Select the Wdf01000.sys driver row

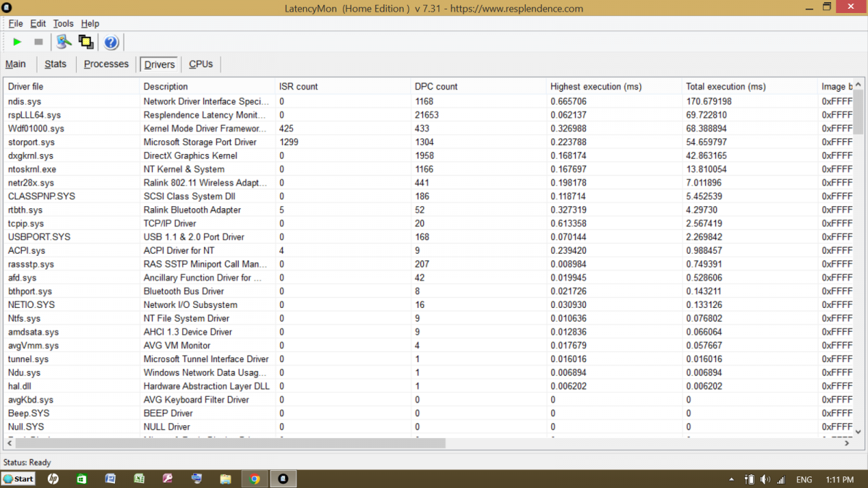pos(428,129)
